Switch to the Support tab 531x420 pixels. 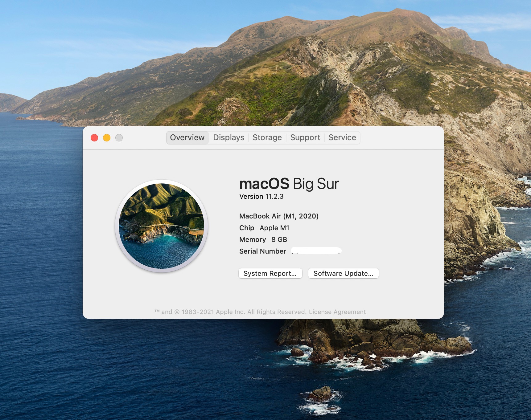tap(305, 137)
